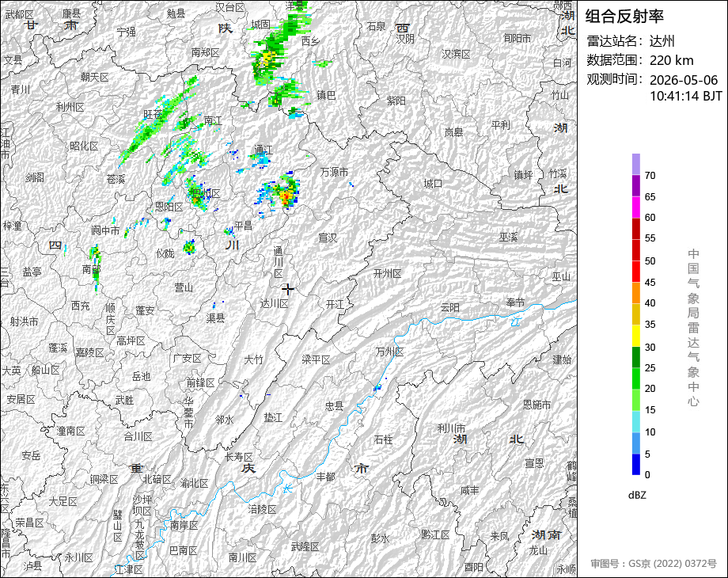Click the 梁平区 district label
The width and height of the screenshot is (728, 578).
tap(316, 359)
